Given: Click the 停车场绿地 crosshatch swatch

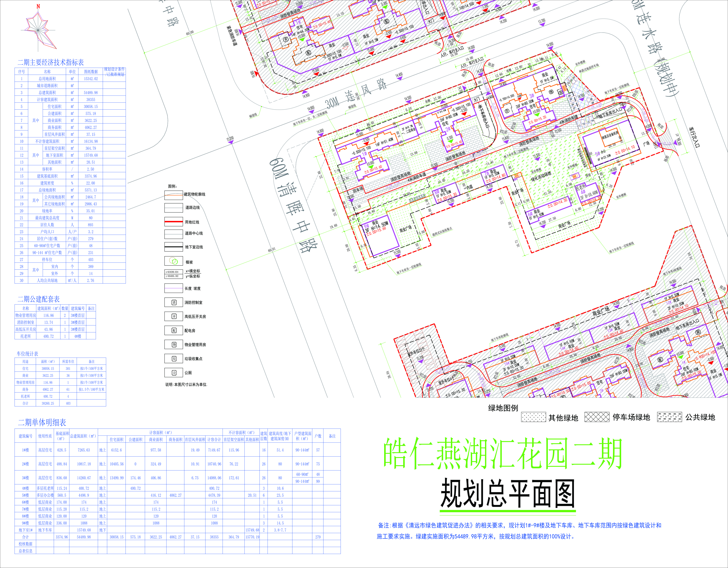Looking at the screenshot, I should [x=597, y=417].
